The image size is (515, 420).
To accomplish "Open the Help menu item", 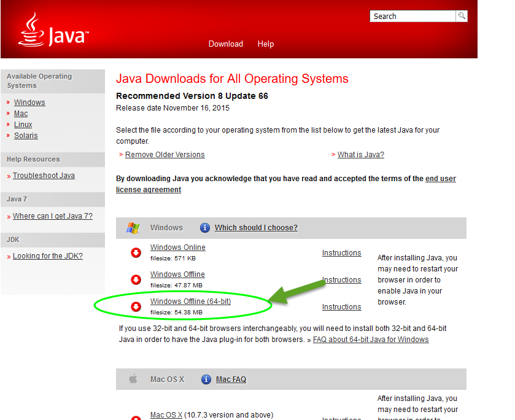I will pos(265,44).
